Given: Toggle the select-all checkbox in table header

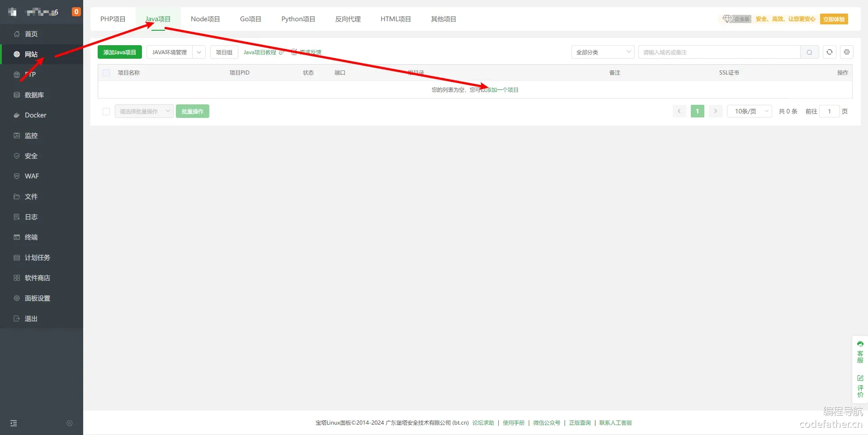Looking at the screenshot, I should (106, 73).
